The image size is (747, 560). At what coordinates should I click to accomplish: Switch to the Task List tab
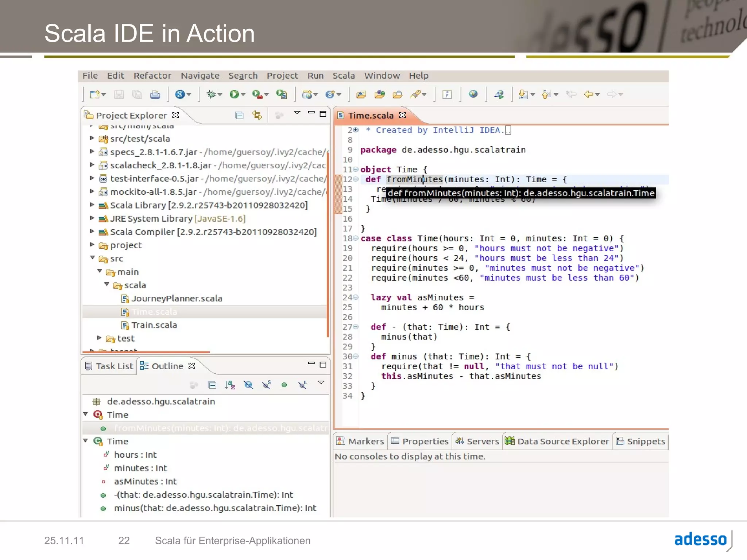pyautogui.click(x=109, y=366)
